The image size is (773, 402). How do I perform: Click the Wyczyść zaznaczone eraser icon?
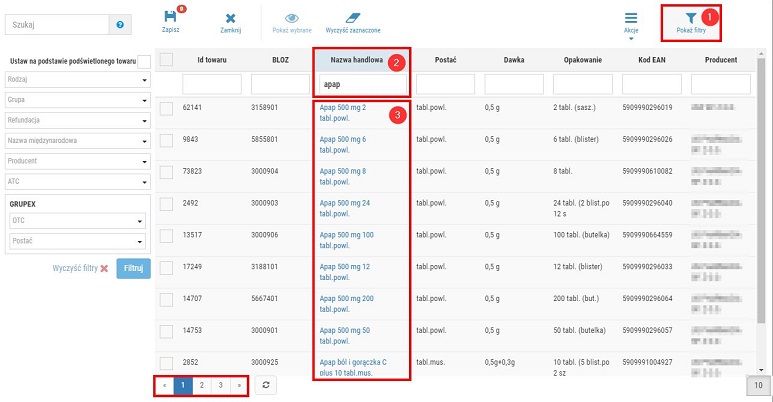point(353,18)
